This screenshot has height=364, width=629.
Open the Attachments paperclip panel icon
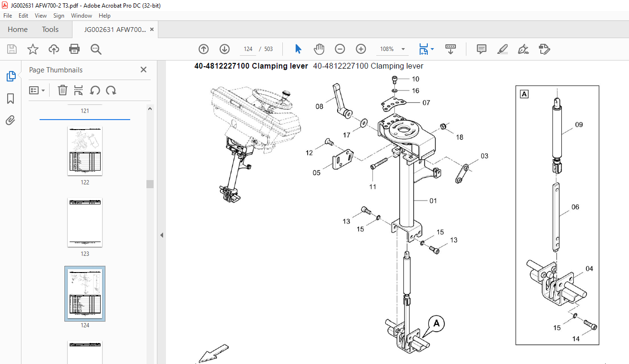click(10, 121)
